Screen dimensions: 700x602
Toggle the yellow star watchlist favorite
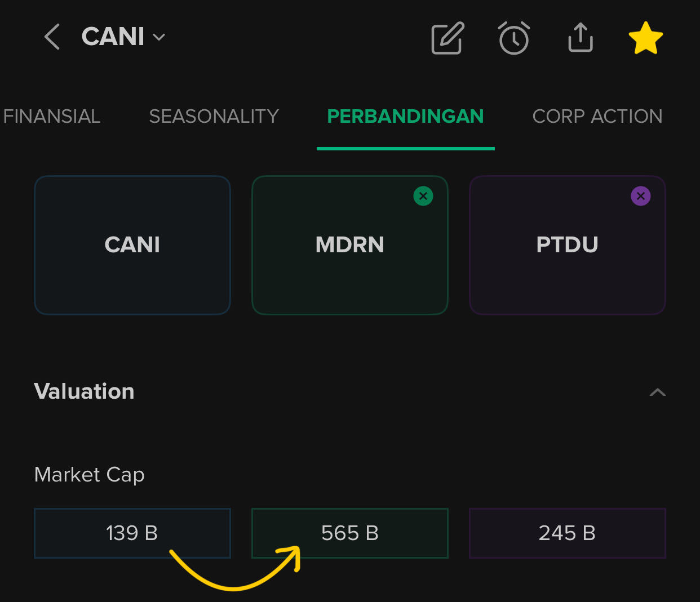click(x=646, y=38)
